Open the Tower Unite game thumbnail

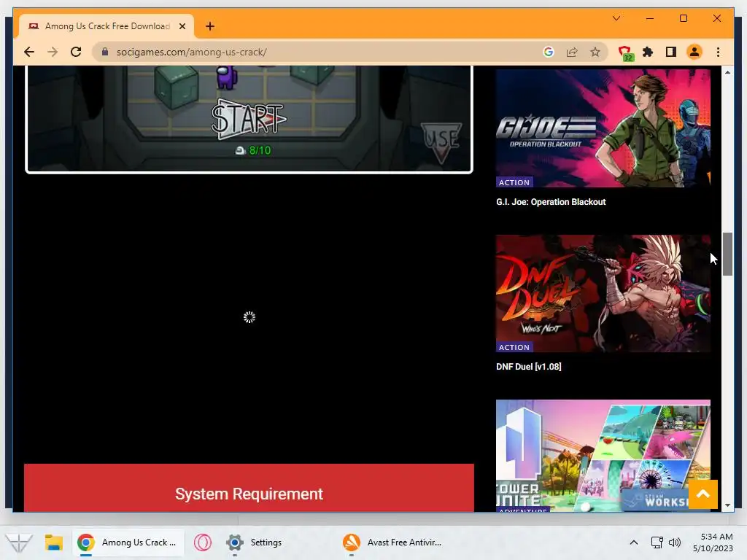603,456
